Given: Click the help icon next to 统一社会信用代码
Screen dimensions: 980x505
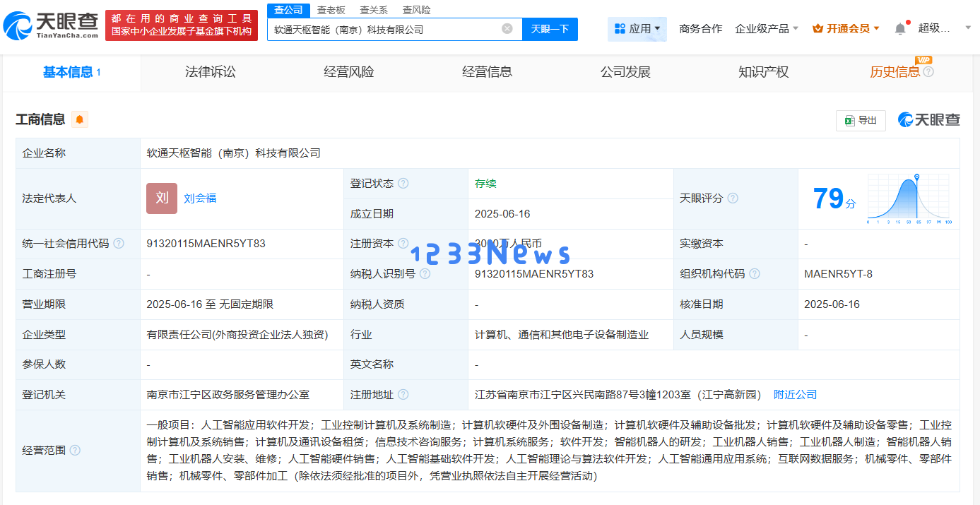Looking at the screenshot, I should coord(119,244).
